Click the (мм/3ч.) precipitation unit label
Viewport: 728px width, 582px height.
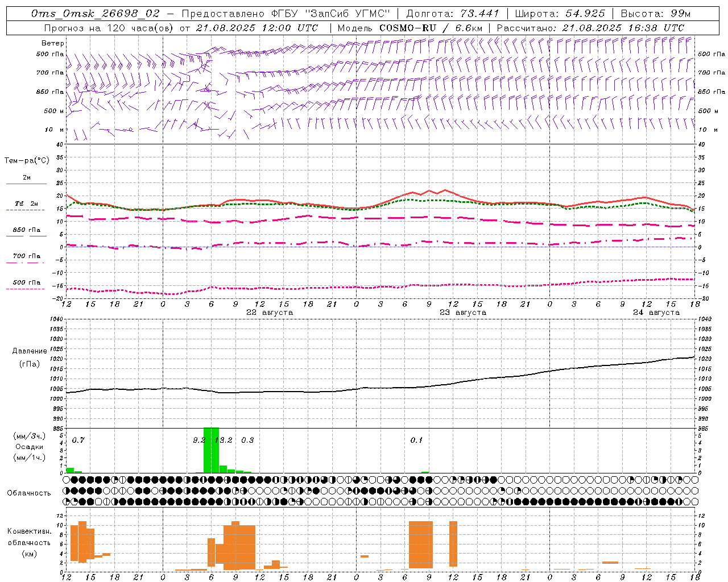[30, 436]
